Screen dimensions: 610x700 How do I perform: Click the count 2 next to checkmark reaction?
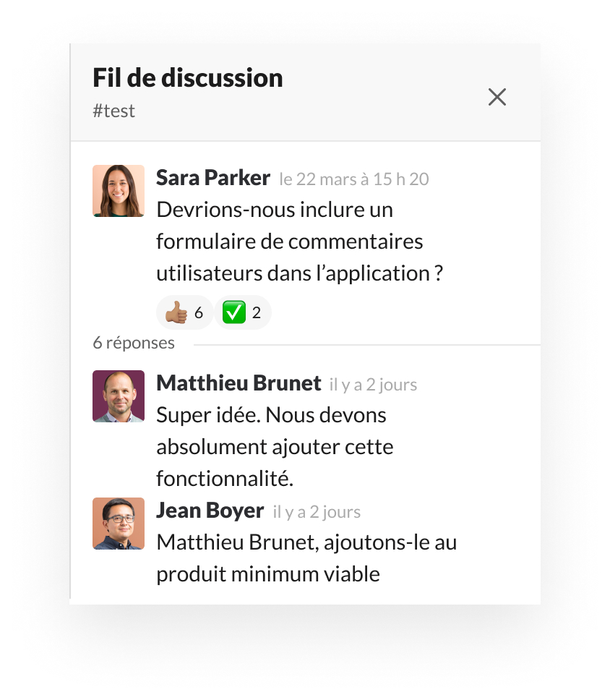pyautogui.click(x=256, y=313)
